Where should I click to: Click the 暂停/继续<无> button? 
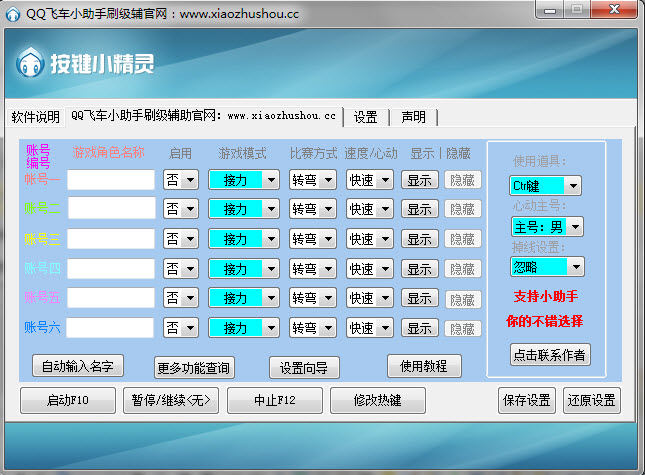[171, 400]
